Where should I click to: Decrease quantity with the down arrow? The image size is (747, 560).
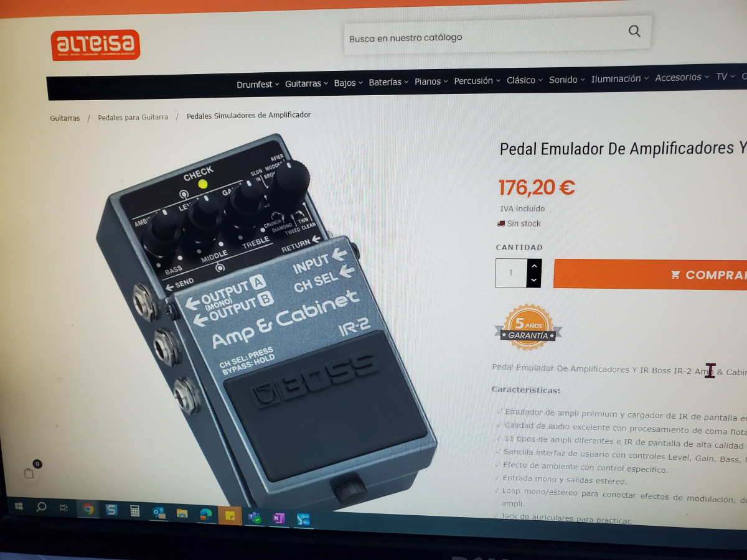click(533, 281)
